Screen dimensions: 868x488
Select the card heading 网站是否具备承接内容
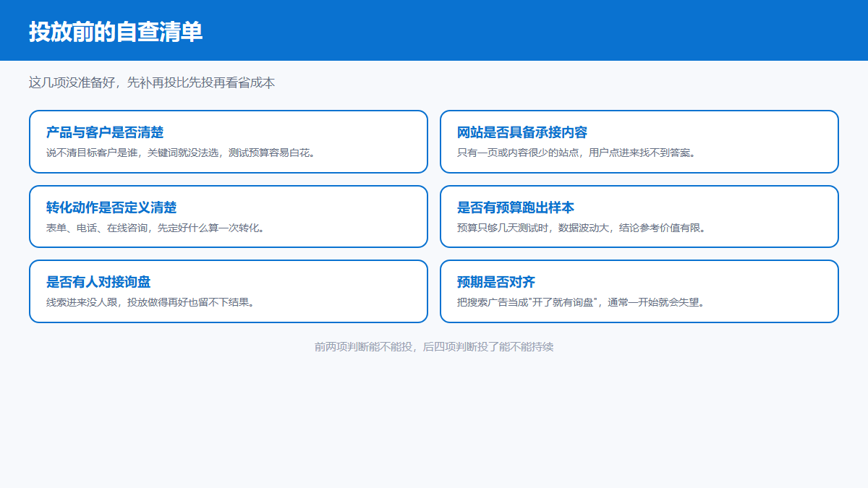point(522,132)
